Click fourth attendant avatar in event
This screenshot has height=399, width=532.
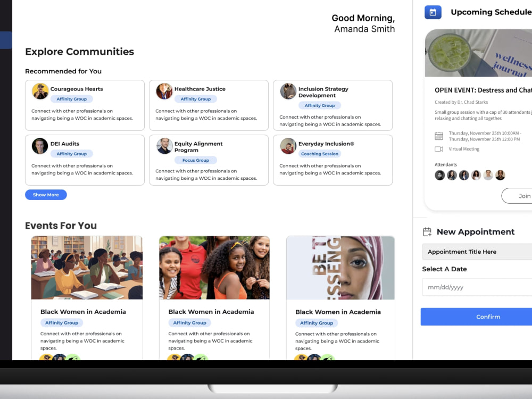pos(476,175)
